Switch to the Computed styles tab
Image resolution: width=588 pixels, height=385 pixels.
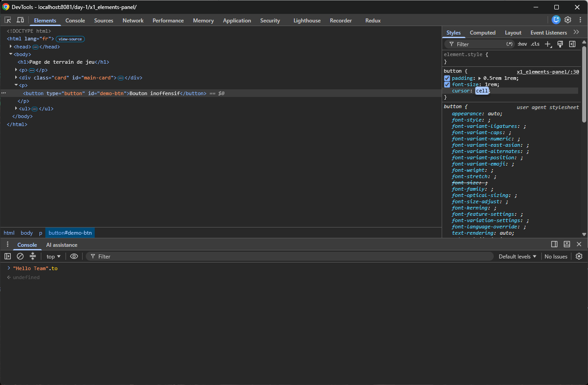483,32
